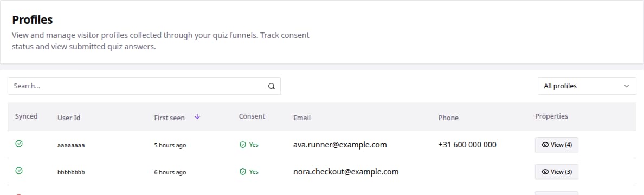Click synced check icon for bbbbbbbb row
The width and height of the screenshot is (644, 195).
(x=19, y=171)
